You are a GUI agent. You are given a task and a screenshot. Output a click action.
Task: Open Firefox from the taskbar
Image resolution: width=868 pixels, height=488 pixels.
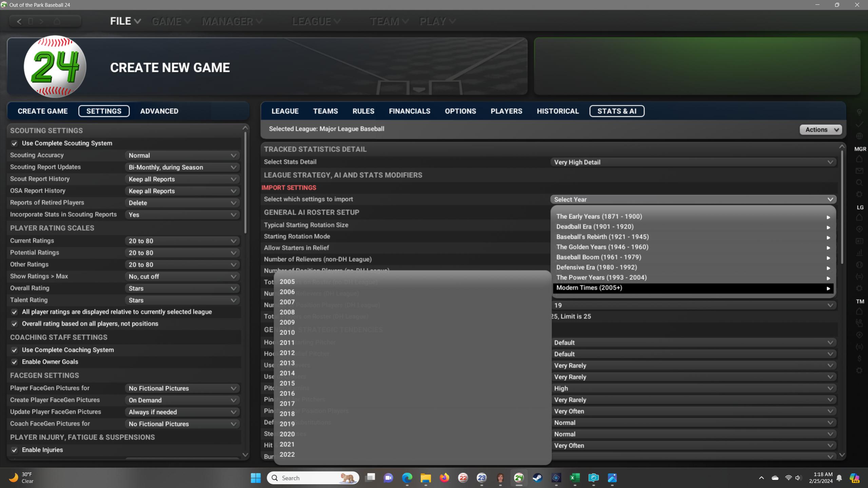(x=444, y=478)
